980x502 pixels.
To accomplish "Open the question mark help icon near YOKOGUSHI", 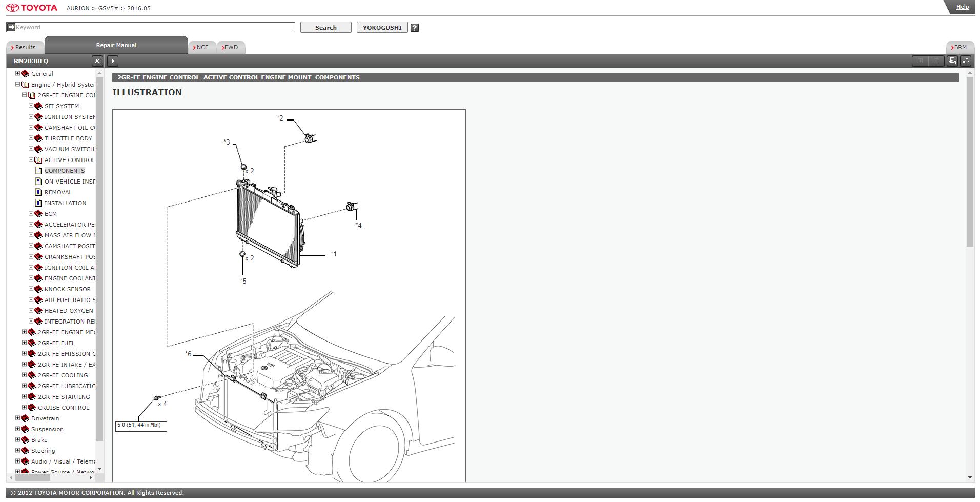I will pyautogui.click(x=415, y=28).
